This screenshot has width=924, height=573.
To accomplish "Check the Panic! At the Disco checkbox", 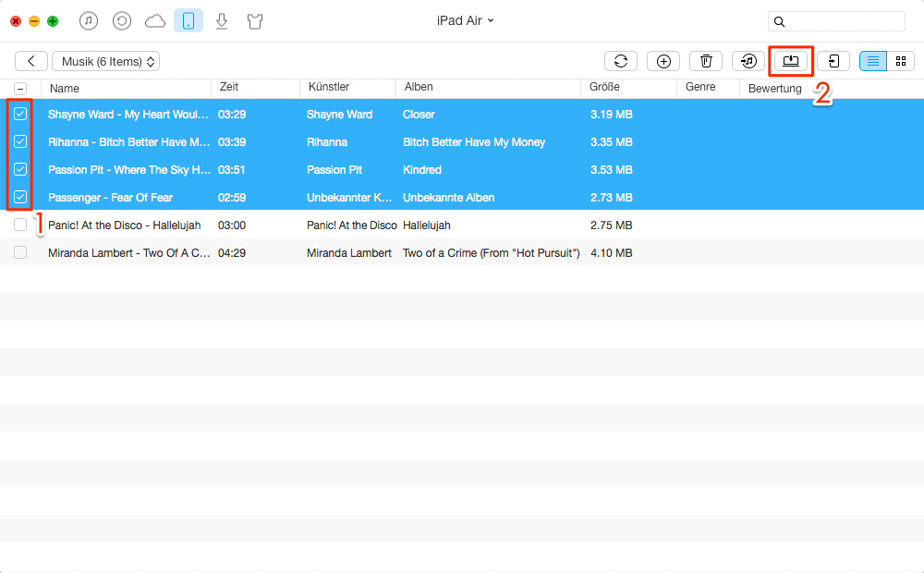I will (20, 225).
